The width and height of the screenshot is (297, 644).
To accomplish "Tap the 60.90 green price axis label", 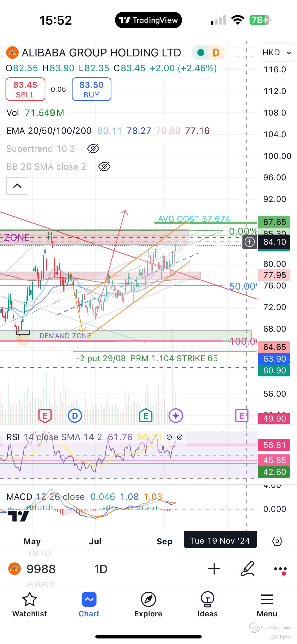I will (274, 371).
